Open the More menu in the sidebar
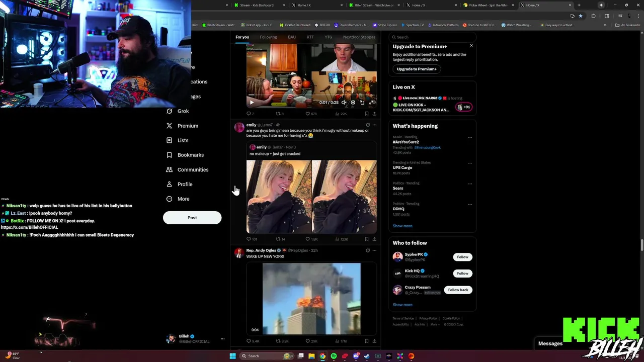The image size is (644, 362). pos(178,199)
